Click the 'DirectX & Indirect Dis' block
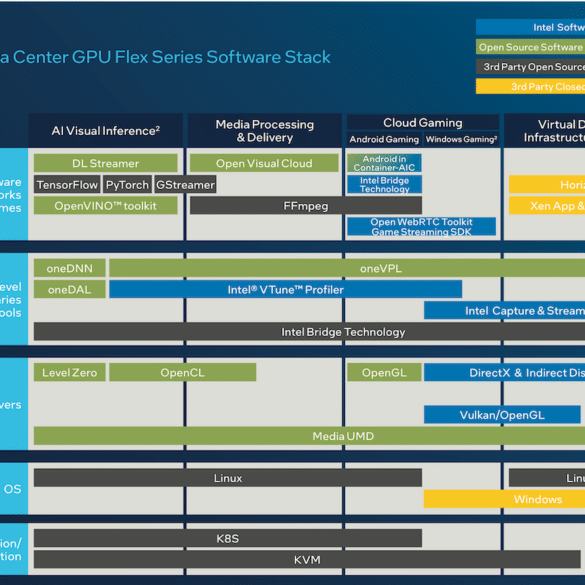585x585 pixels. coord(504,372)
